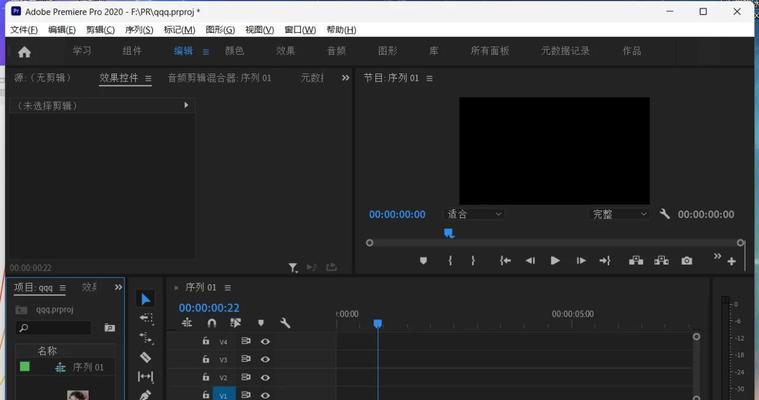Open timeline display settings wrench
The width and height of the screenshot is (759, 400).
click(285, 323)
